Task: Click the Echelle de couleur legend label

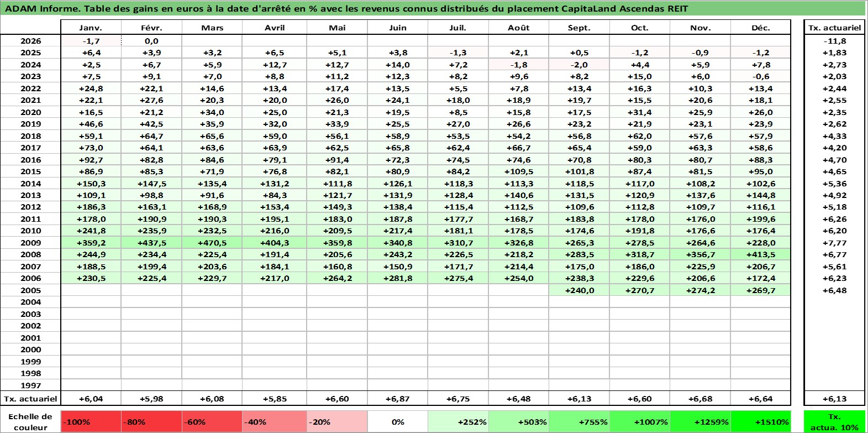Action: pos(30,422)
